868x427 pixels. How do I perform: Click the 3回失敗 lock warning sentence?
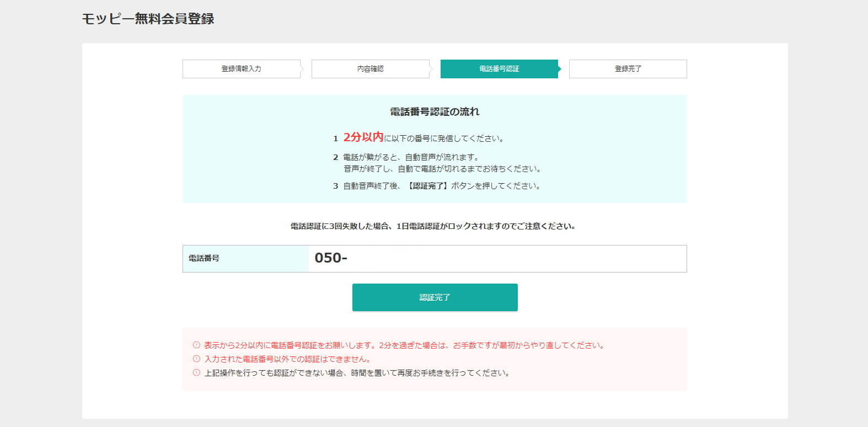[433, 226]
